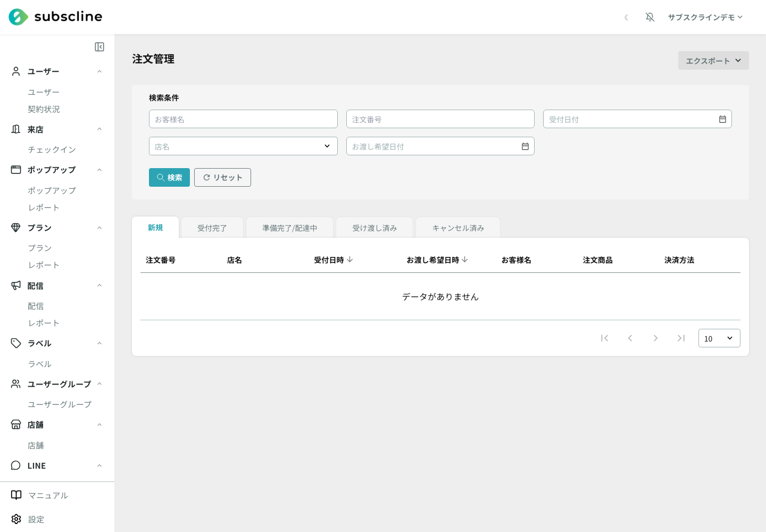Screen dimensions: 766x532
Task: Go to last page icon
Action: tap(681, 338)
